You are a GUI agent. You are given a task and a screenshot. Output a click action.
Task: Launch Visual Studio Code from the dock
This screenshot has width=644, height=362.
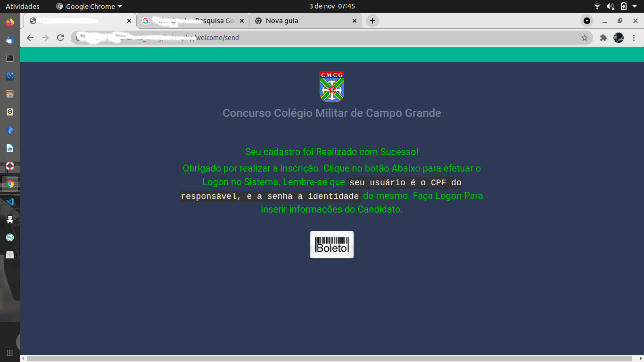point(9,202)
